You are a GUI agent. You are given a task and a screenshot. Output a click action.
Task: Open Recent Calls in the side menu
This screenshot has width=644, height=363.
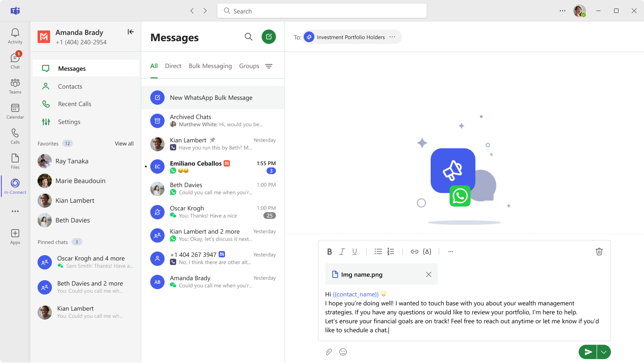(86, 104)
